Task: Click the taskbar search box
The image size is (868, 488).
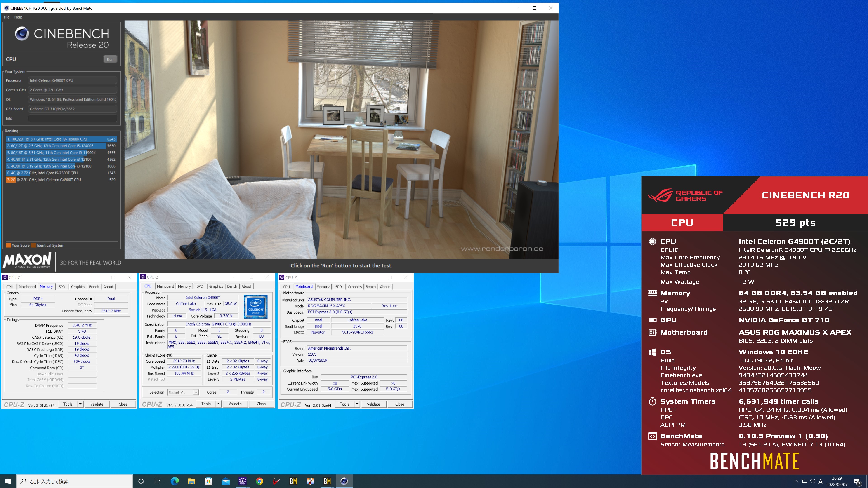Action: coord(74,481)
